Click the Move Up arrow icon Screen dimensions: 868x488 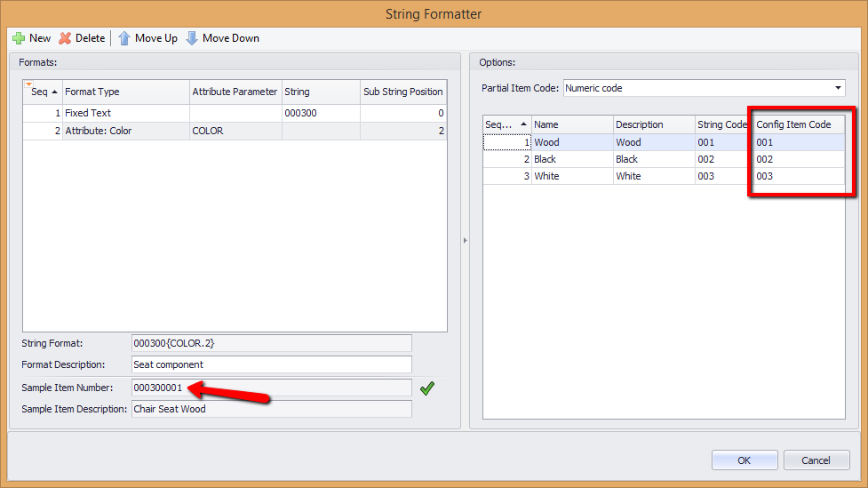click(x=124, y=38)
